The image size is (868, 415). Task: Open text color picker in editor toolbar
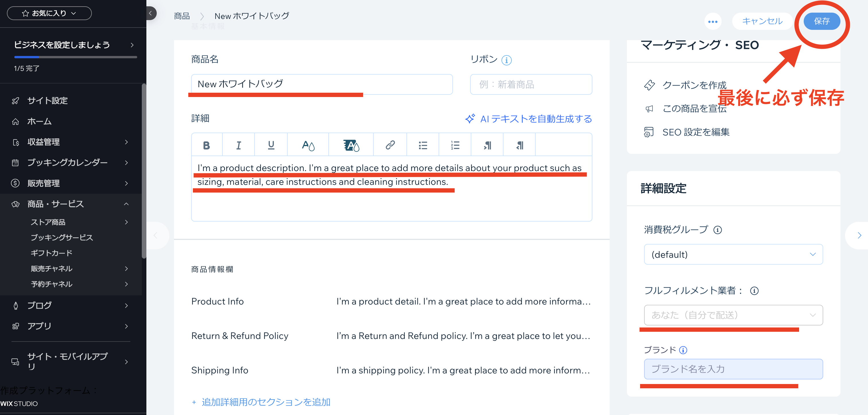pyautogui.click(x=308, y=145)
